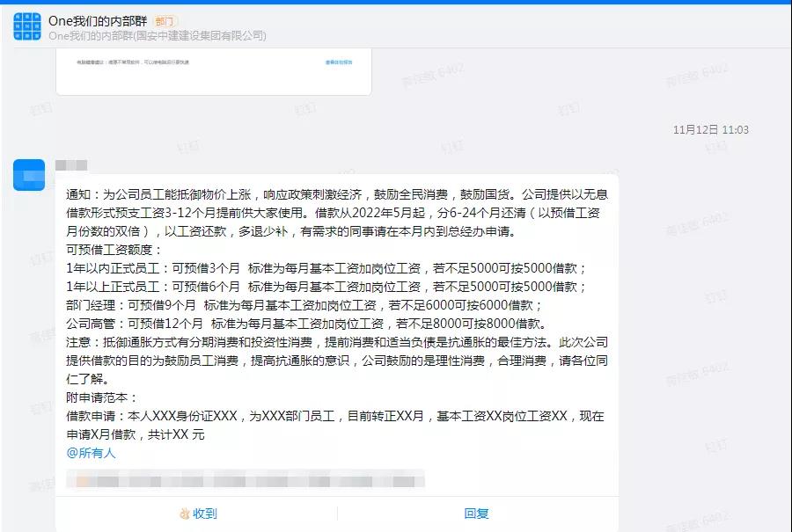Click the @所有人 mention link
The image size is (792, 532).
click(x=91, y=453)
